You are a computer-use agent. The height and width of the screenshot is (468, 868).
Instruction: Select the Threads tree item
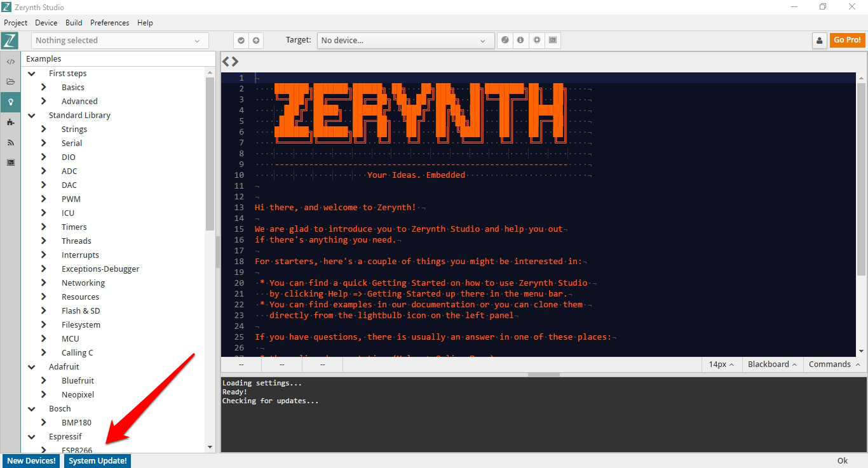coord(76,241)
